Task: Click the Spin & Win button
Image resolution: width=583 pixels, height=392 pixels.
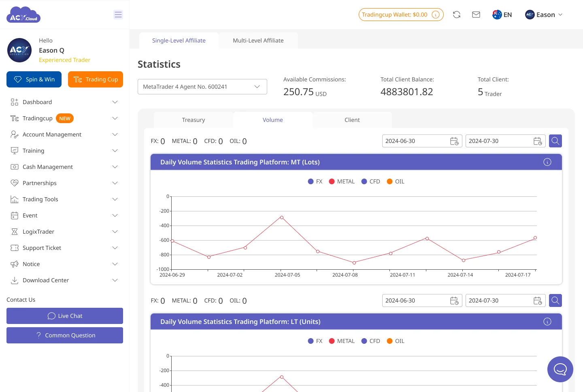Action: click(34, 79)
